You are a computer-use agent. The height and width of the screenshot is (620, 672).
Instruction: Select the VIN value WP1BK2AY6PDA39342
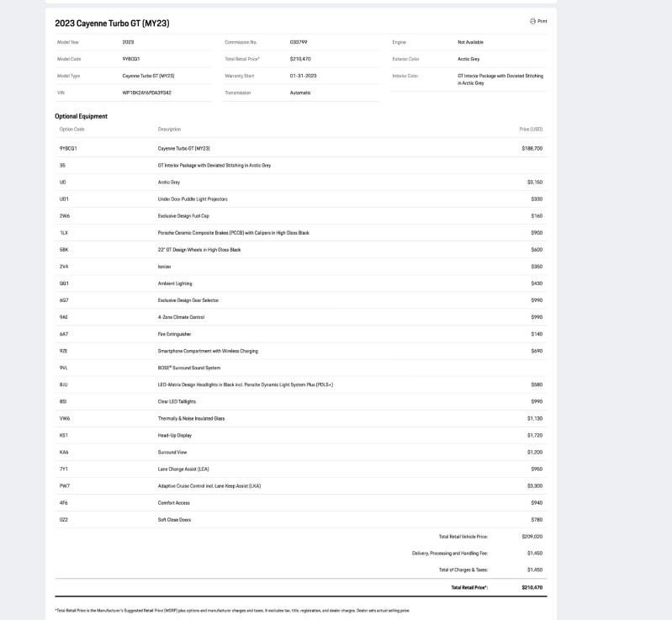[146, 93]
